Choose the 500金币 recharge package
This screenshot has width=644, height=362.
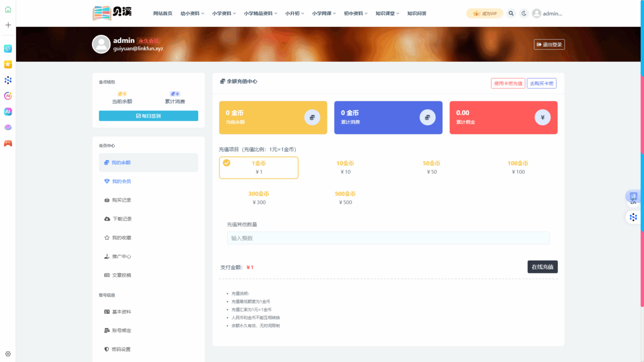click(x=345, y=198)
